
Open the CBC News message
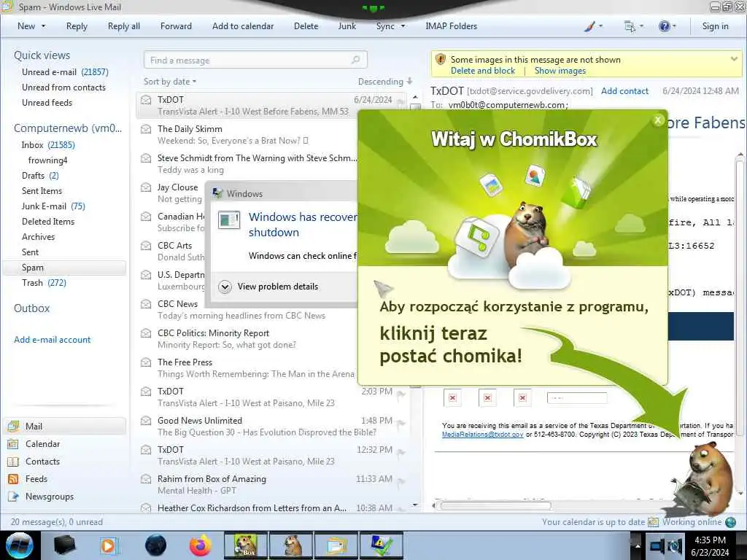click(248, 309)
